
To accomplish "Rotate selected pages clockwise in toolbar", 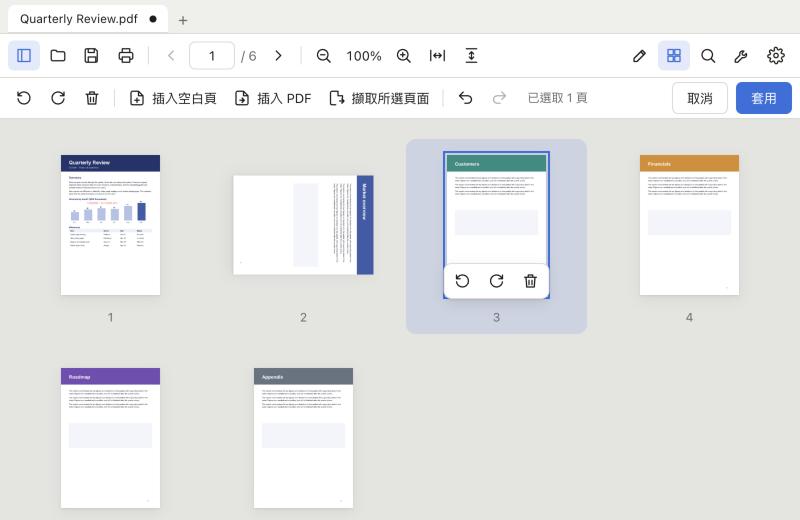I will pyautogui.click(x=58, y=98).
